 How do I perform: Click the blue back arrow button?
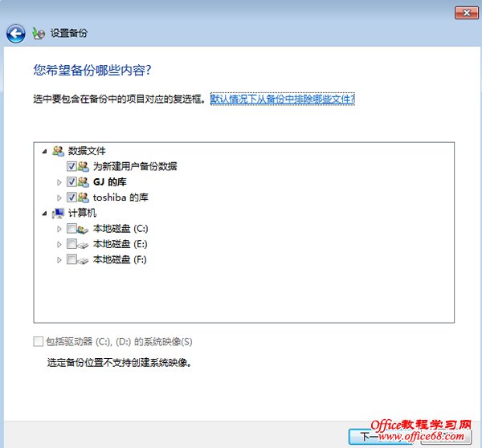point(16,34)
